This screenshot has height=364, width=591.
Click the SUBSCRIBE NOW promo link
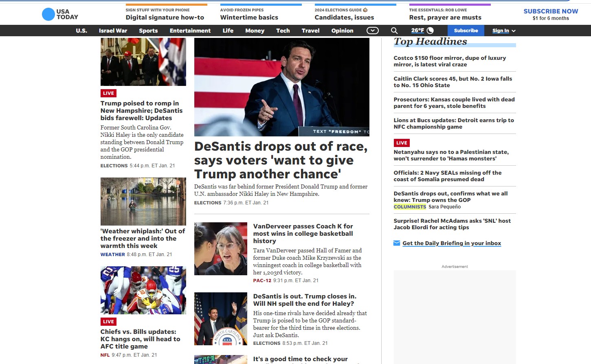click(x=551, y=11)
